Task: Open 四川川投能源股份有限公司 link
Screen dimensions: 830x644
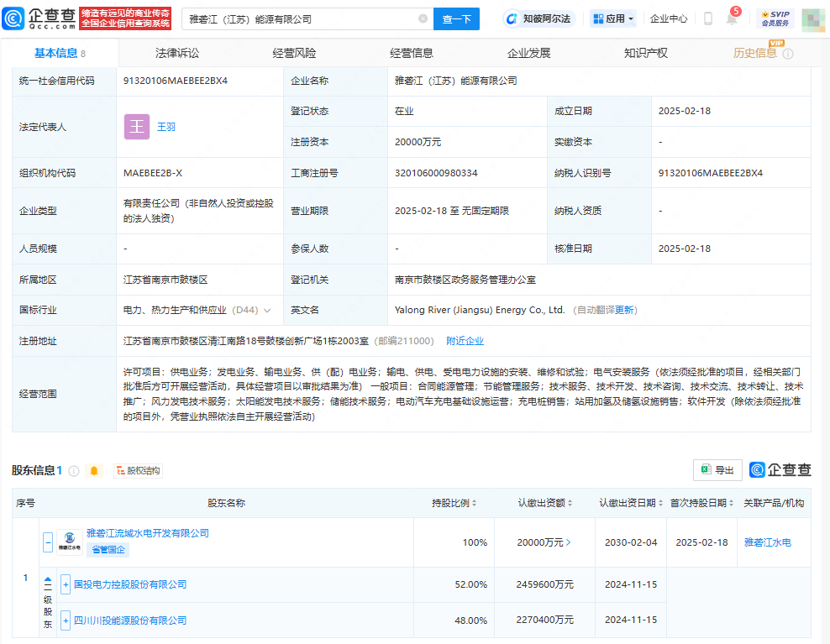Action: tap(130, 620)
